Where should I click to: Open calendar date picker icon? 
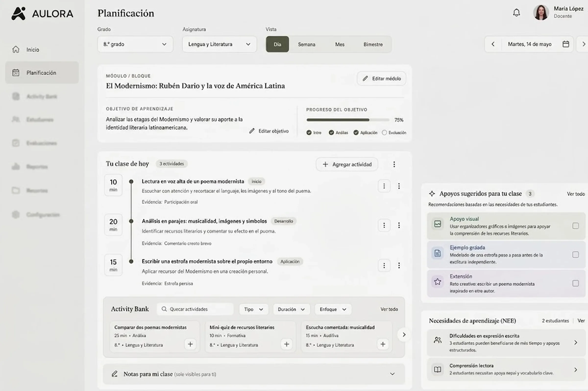click(566, 44)
